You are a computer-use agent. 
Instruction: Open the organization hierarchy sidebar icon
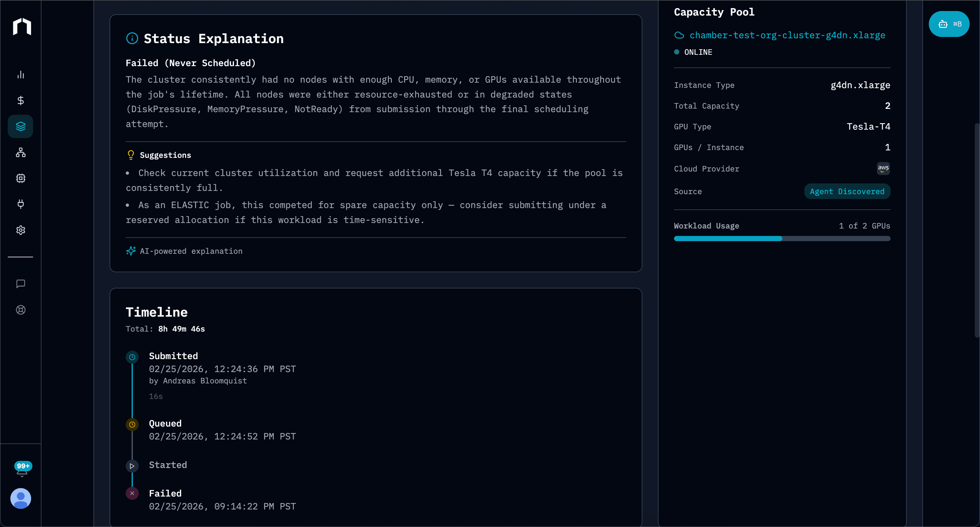click(x=20, y=153)
